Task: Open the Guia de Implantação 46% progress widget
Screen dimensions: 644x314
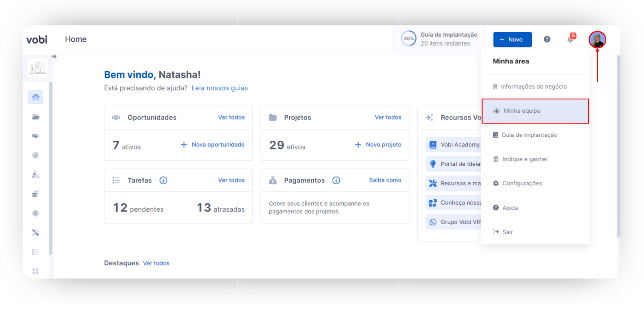Action: [439, 39]
